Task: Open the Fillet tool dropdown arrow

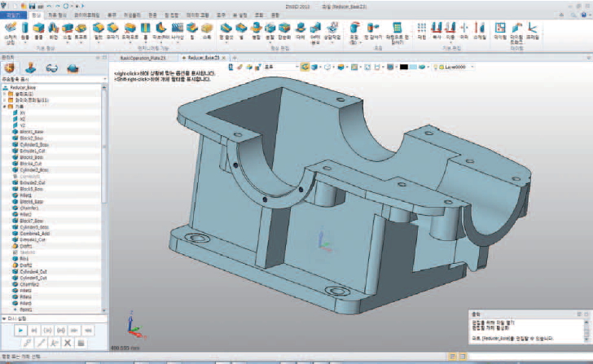Action: click(x=99, y=42)
